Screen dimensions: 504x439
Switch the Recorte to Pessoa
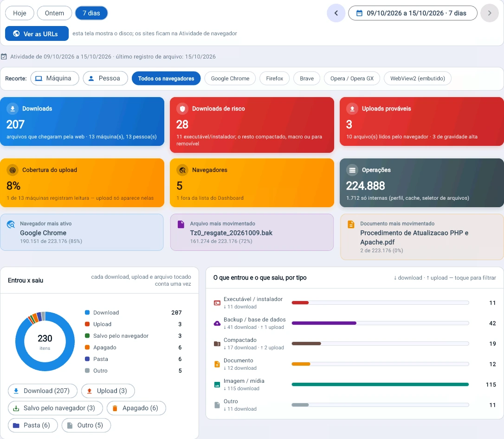point(105,79)
